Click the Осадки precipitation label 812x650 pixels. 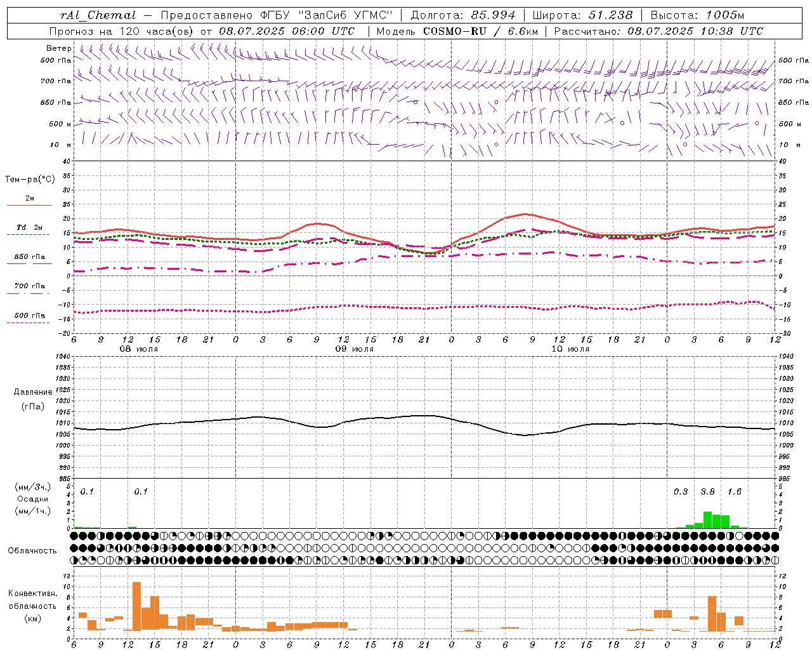(32, 499)
